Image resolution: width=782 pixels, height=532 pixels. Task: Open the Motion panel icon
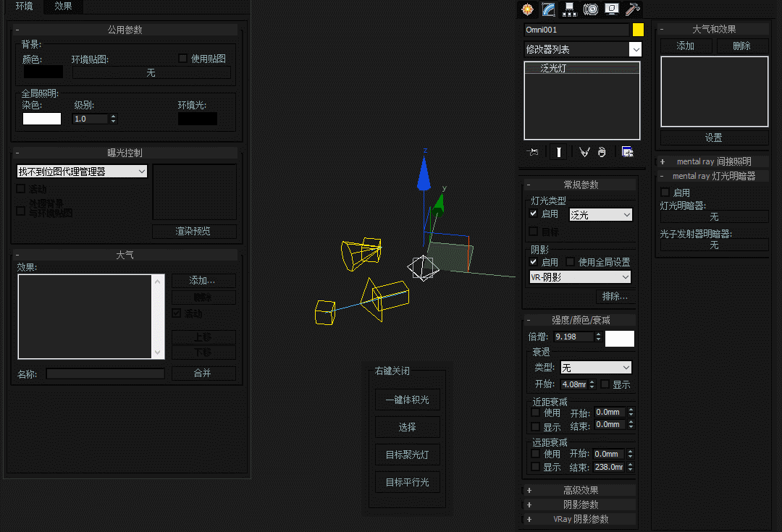[591, 9]
